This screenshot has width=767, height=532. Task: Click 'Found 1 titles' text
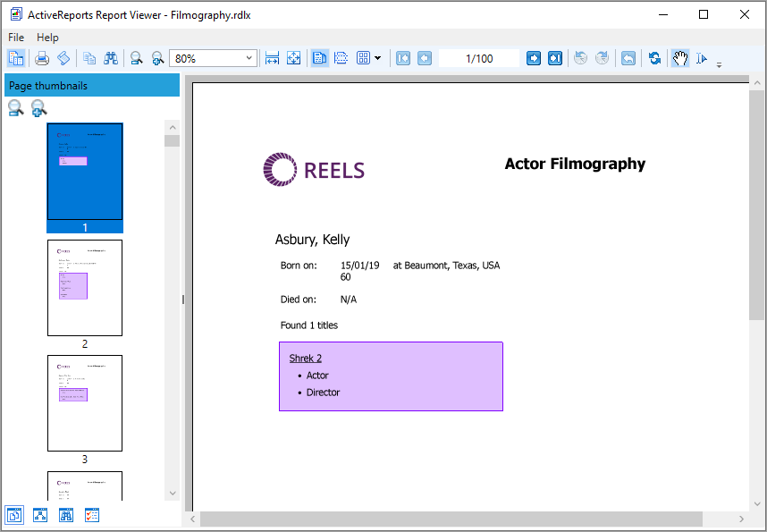pos(309,325)
